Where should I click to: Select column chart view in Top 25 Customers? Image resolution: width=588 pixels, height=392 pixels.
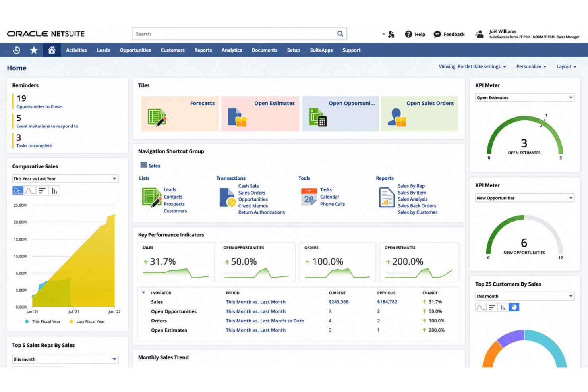[x=503, y=307]
